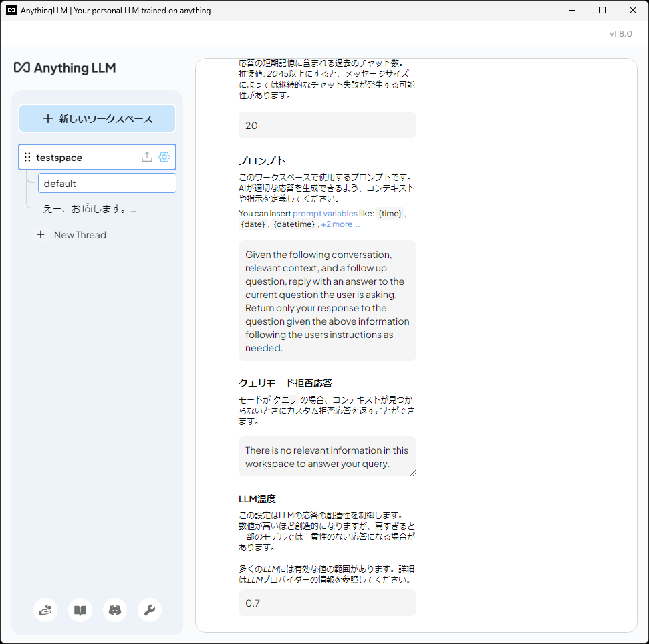Click the support hand icon at bottom
The image size is (649, 644).
click(45, 610)
